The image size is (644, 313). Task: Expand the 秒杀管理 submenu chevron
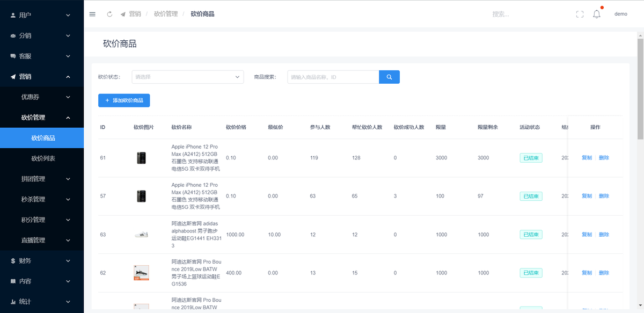pyautogui.click(x=68, y=199)
